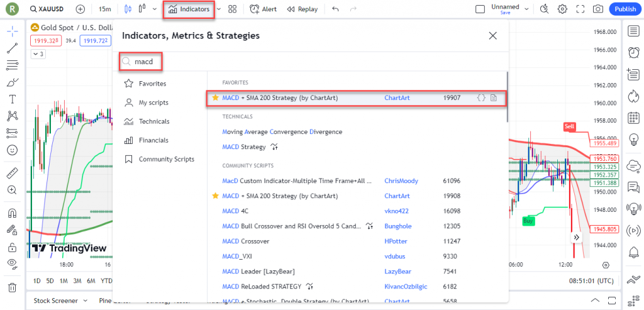This screenshot has height=310, width=644.
Task: Select the ruler measure tool
Action: (x=13, y=173)
